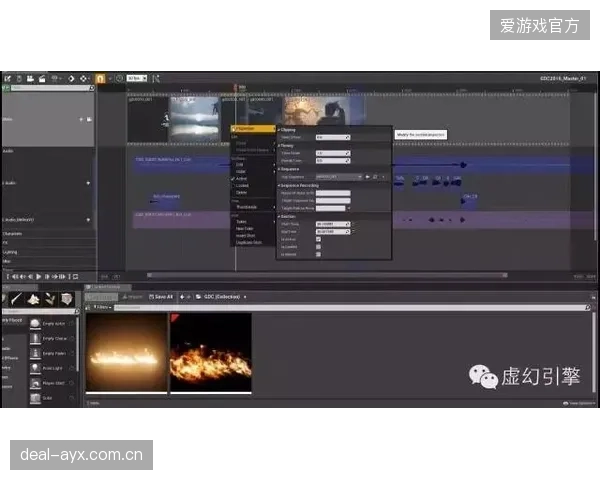Click the green add-track button

tap(6, 88)
